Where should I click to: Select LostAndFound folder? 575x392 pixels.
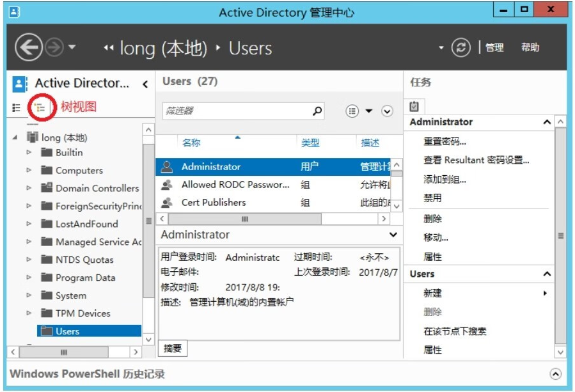pyautogui.click(x=87, y=224)
